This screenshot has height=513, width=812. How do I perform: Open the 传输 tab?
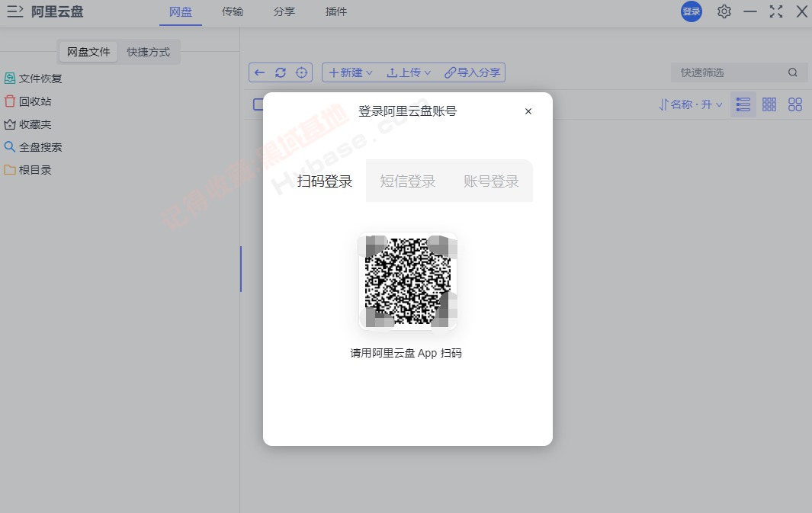point(233,12)
